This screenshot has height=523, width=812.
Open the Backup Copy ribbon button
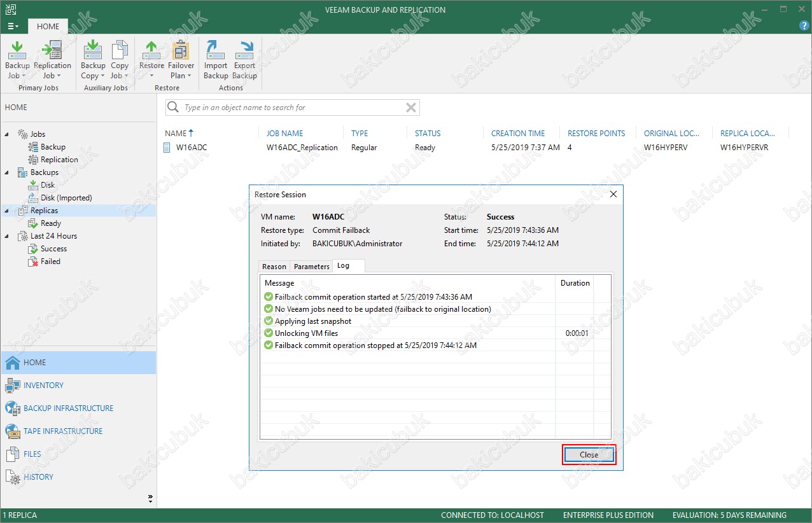93,60
